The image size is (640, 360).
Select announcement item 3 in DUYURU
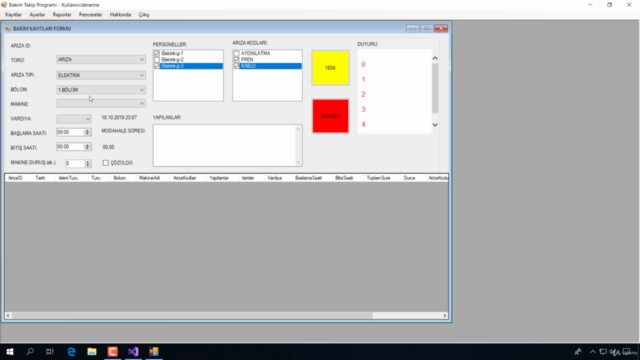[363, 109]
